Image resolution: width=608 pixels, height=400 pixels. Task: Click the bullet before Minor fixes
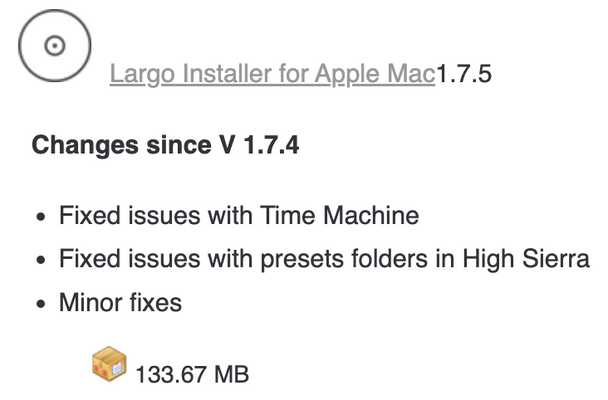pyautogui.click(x=41, y=303)
